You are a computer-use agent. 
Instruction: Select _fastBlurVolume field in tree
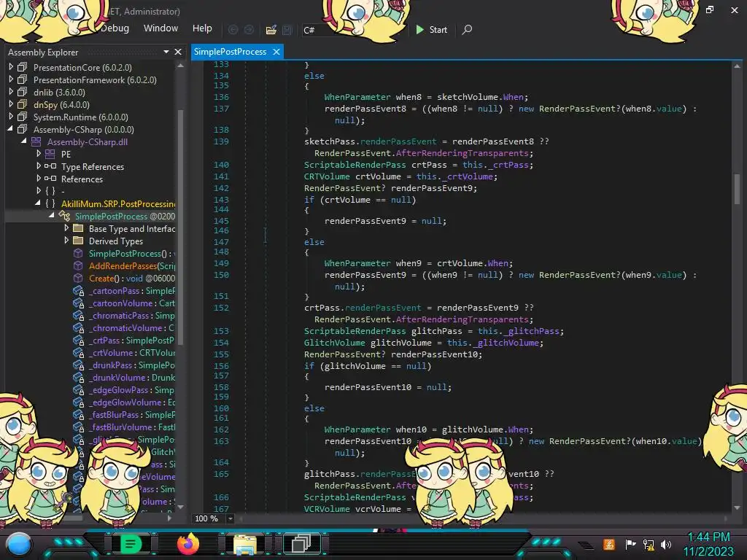132,427
